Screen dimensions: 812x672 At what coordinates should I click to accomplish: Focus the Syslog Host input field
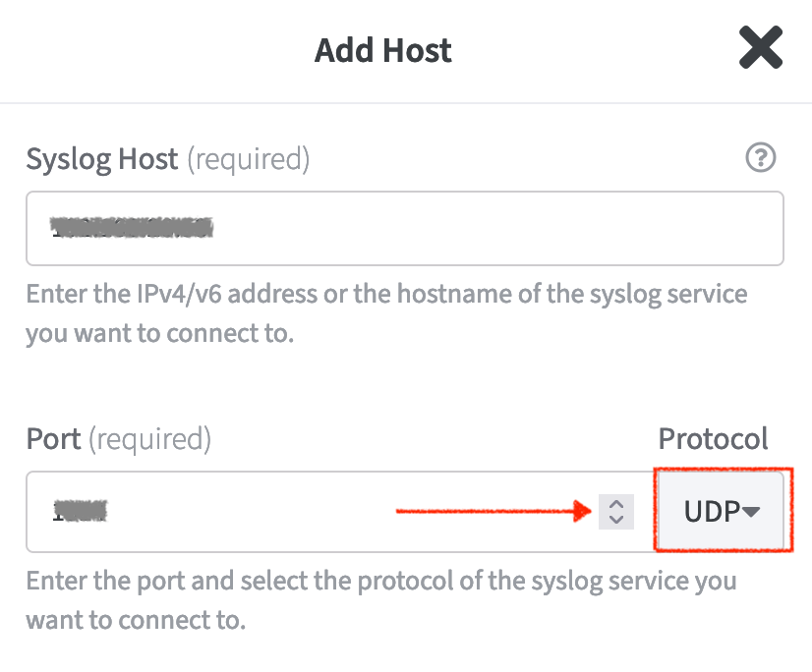point(492,229)
